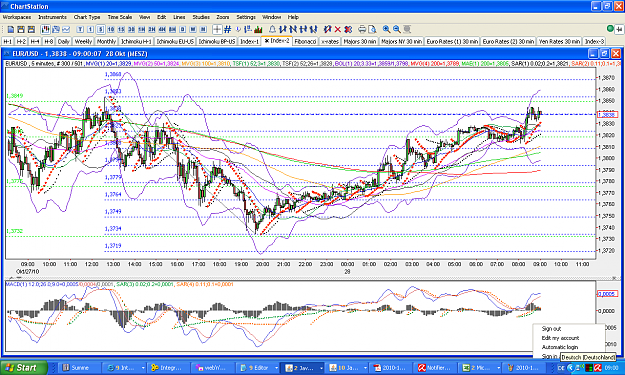Open the Chart Type menu

[x=87, y=17]
